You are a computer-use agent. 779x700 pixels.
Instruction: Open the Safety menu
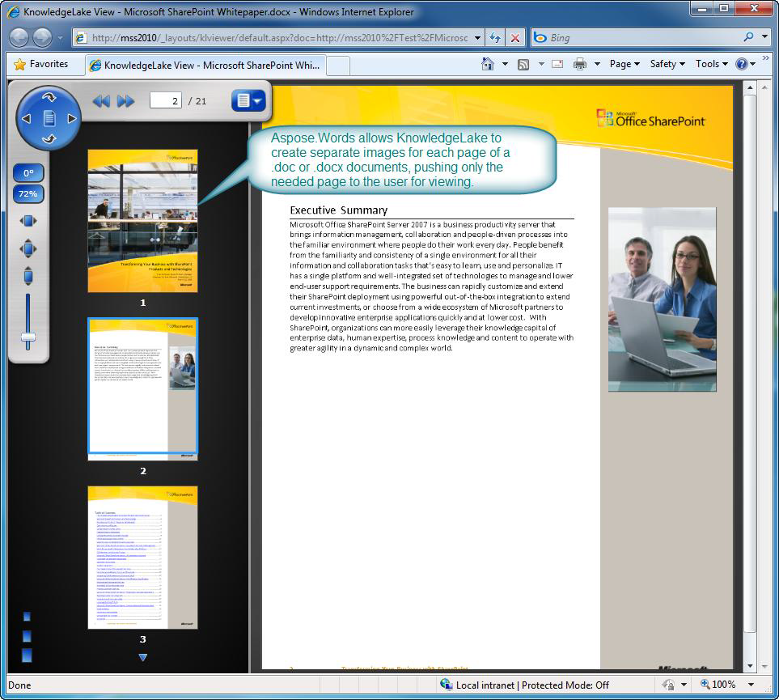click(x=667, y=64)
